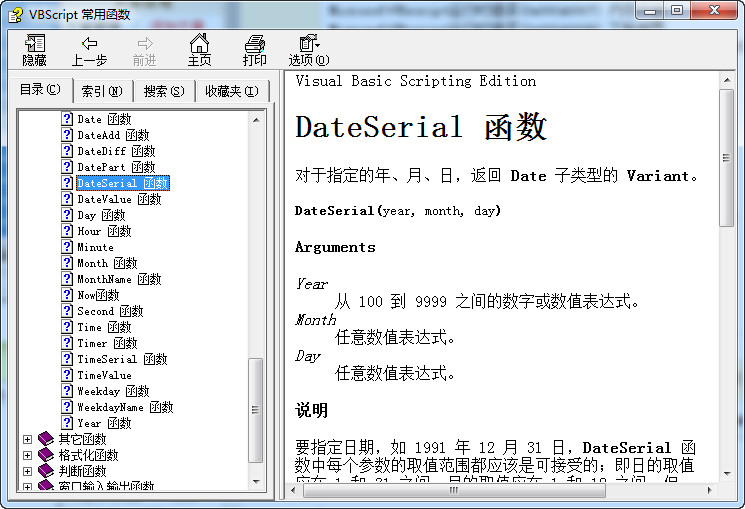Switch to the 搜索 (Search) tab
745x509 pixels.
click(x=164, y=91)
